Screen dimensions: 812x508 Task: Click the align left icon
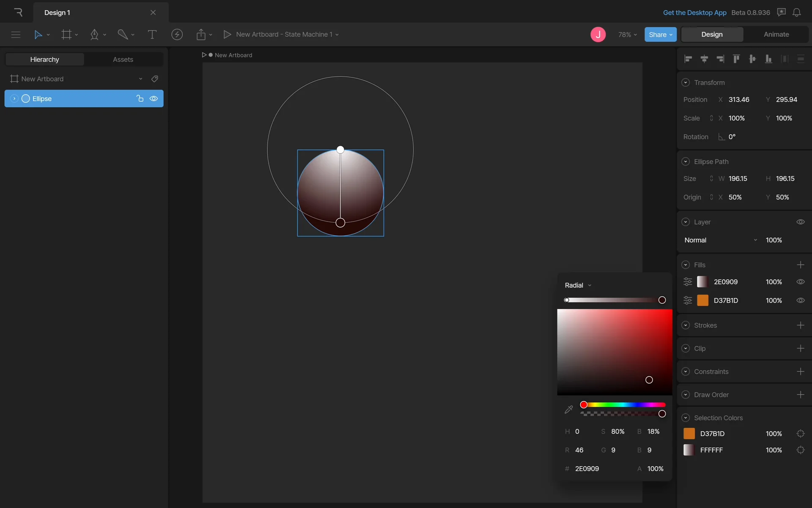[688, 59]
